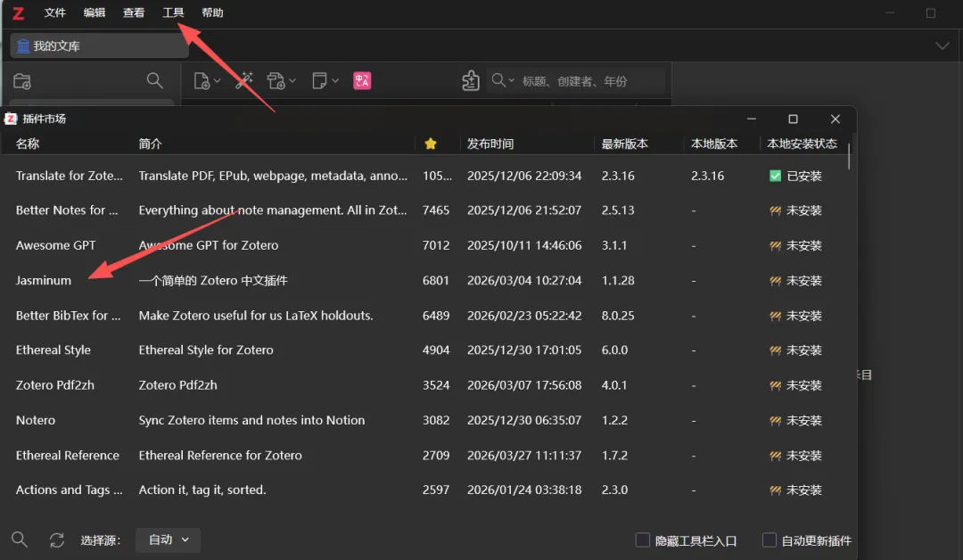This screenshot has height=560, width=963.
Task: Open the 工具 menu
Action: pyautogui.click(x=173, y=12)
